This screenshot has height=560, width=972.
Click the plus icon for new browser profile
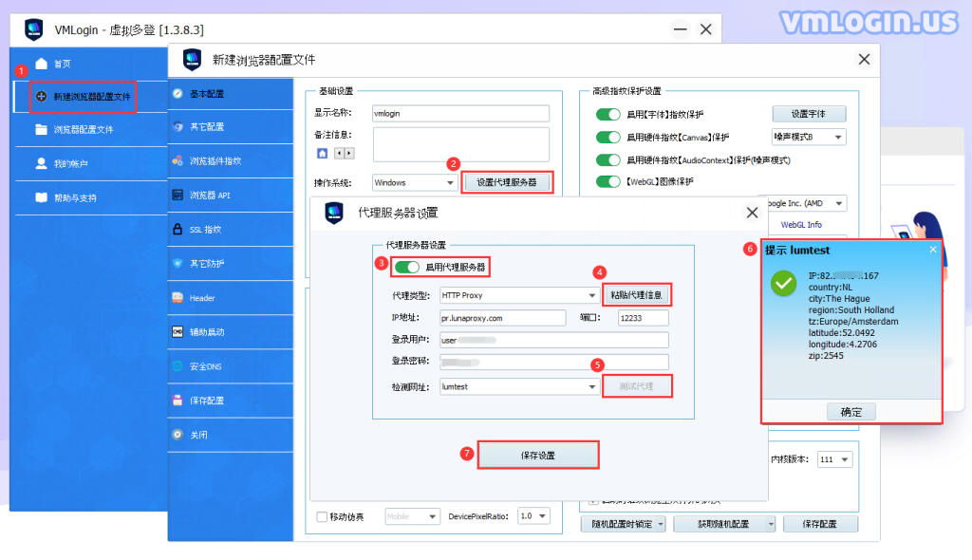(42, 96)
